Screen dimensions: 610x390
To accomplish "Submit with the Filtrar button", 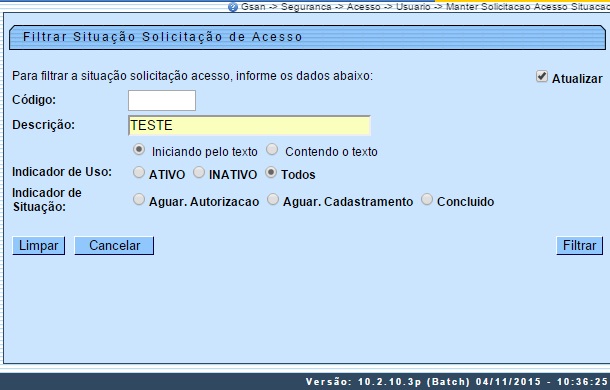I will [x=580, y=246].
